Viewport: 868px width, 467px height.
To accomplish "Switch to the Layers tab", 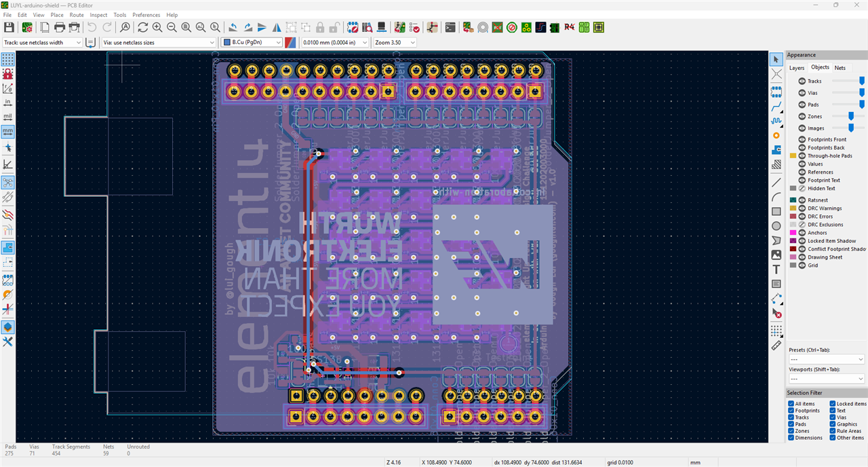I will point(796,68).
